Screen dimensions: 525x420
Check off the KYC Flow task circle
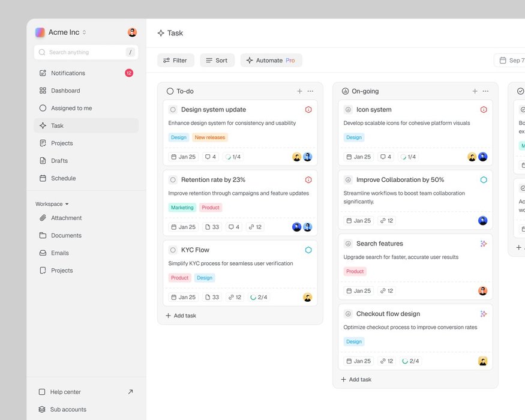click(x=173, y=250)
